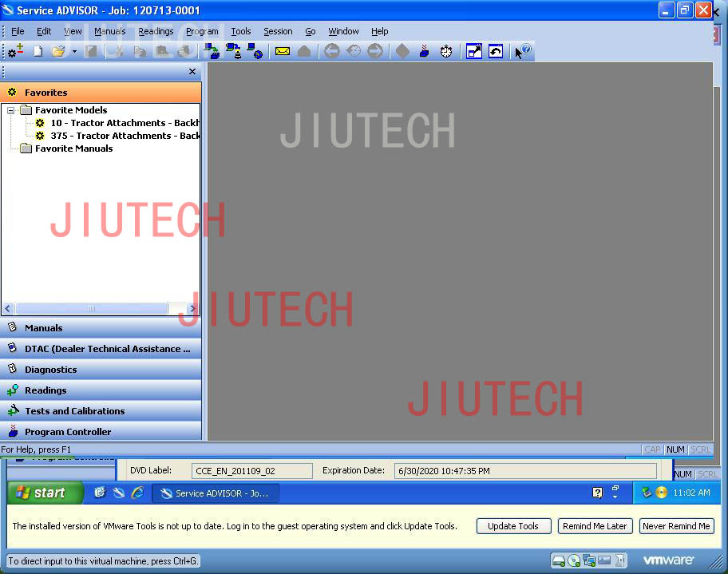Image resolution: width=728 pixels, height=574 pixels.
Task: Click the taskbar clock 11:02 AM
Action: point(691,493)
